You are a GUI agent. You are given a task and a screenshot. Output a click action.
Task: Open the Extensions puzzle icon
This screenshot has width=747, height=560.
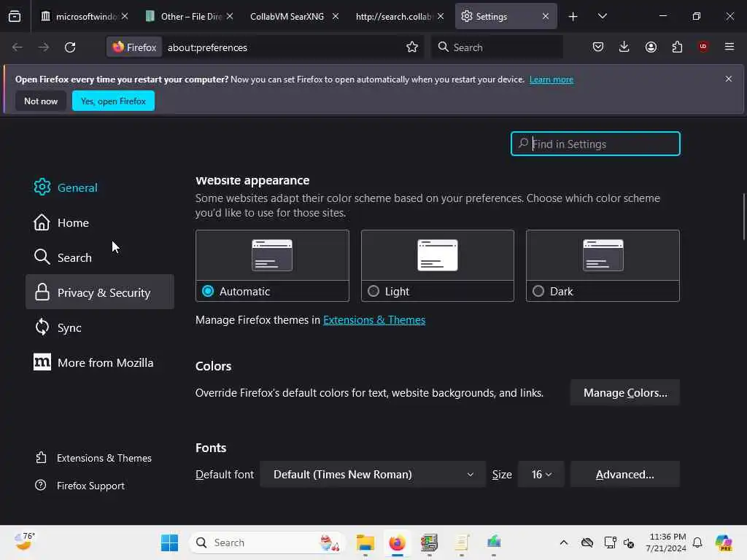pos(677,47)
